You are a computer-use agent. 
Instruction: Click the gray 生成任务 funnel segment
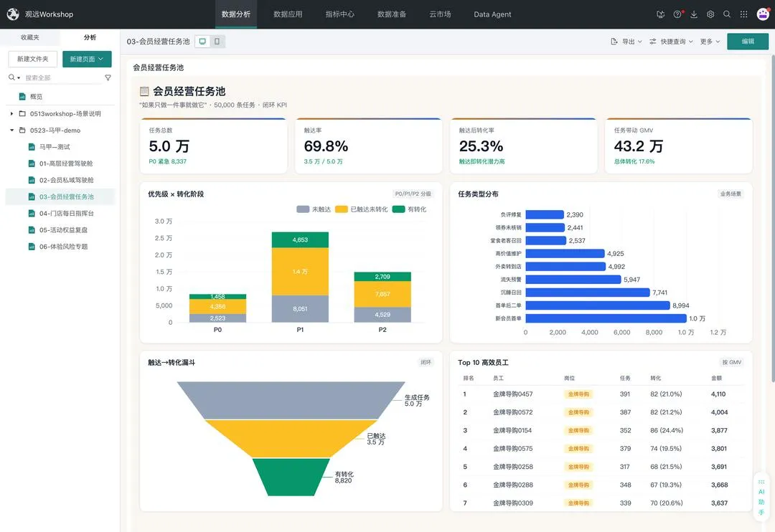tap(291, 400)
